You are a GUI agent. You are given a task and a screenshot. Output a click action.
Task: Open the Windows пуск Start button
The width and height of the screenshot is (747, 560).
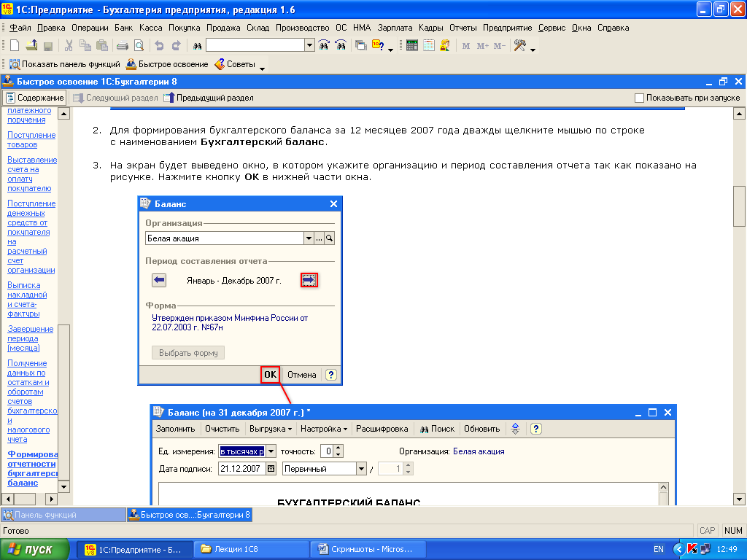coord(35,549)
